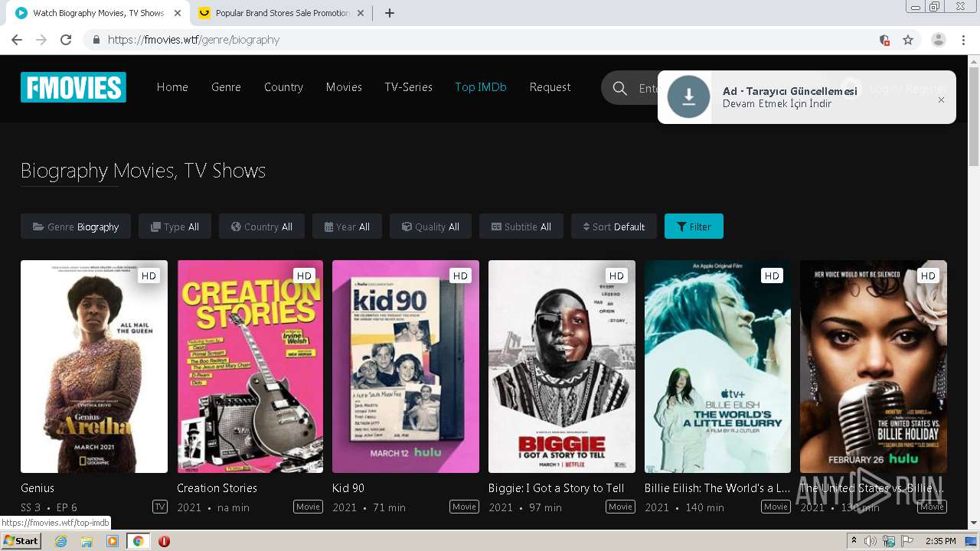
Task: Click the system clock 2:35 PM
Action: point(941,541)
